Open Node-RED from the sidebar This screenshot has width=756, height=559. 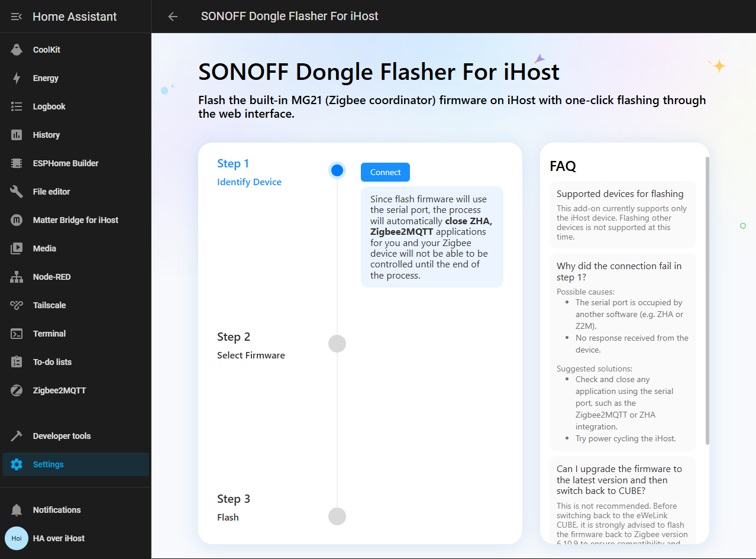pyautogui.click(x=76, y=277)
